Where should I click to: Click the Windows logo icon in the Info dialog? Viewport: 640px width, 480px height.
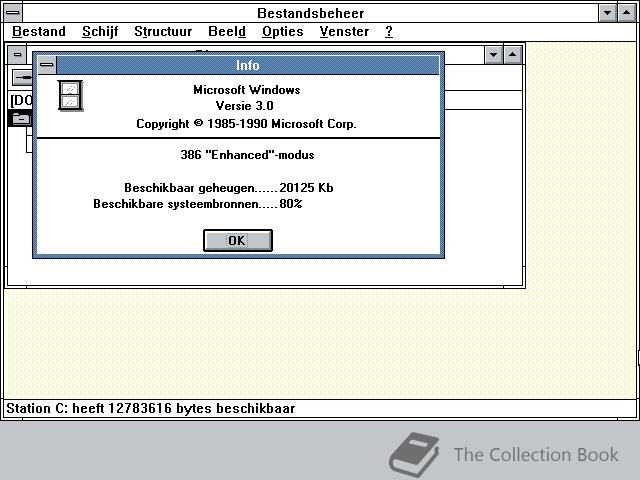pyautogui.click(x=70, y=96)
